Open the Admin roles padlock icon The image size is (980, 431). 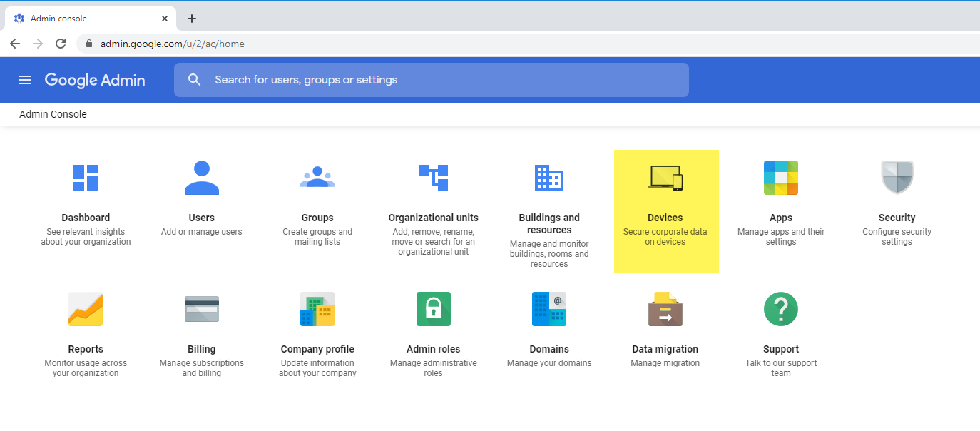tap(434, 309)
